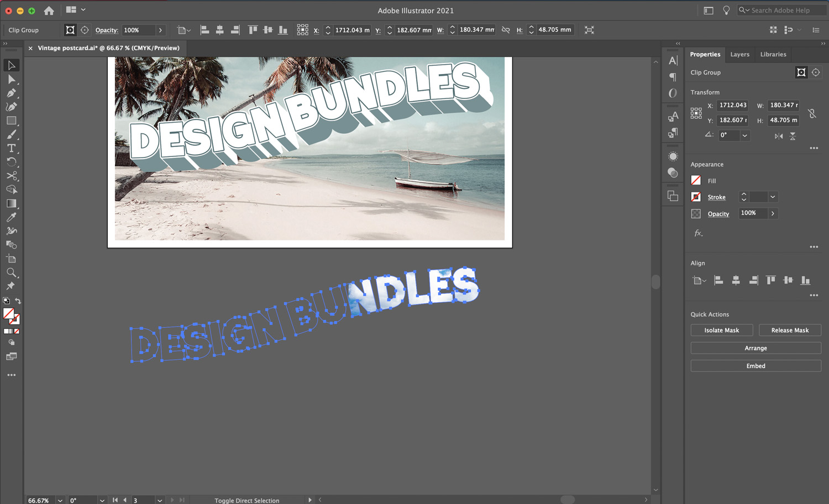Screen dimensions: 829x504
Task: Click the Embed button
Action: [x=756, y=366]
